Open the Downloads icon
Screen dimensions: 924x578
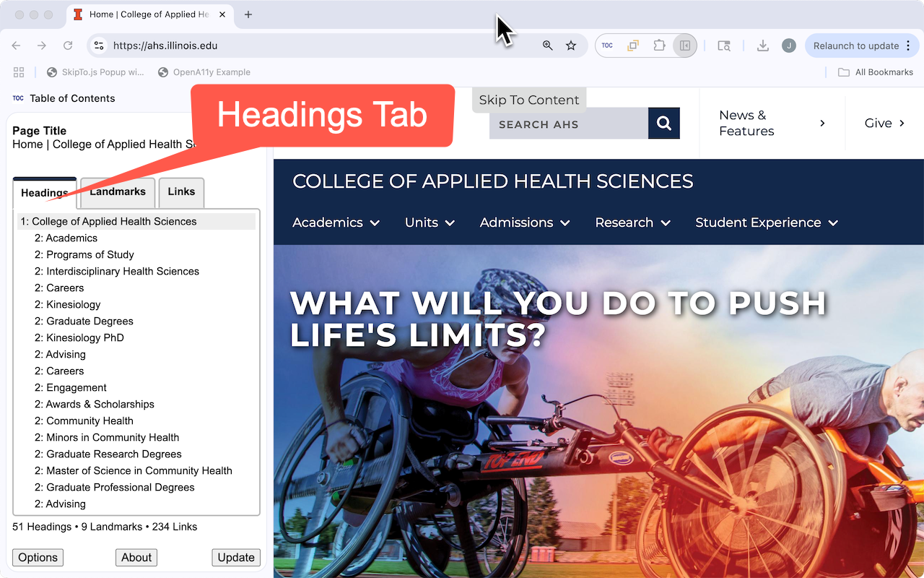coord(762,46)
